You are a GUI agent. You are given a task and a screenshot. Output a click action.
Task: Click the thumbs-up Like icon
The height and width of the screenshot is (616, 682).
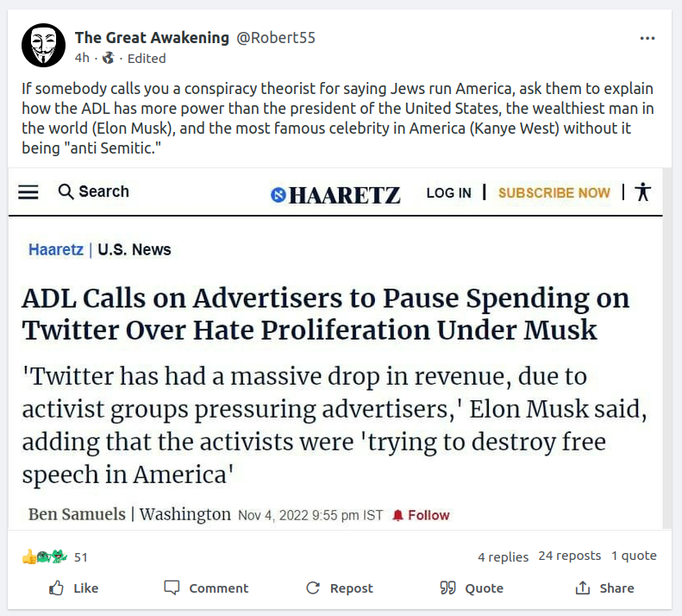coord(57,588)
